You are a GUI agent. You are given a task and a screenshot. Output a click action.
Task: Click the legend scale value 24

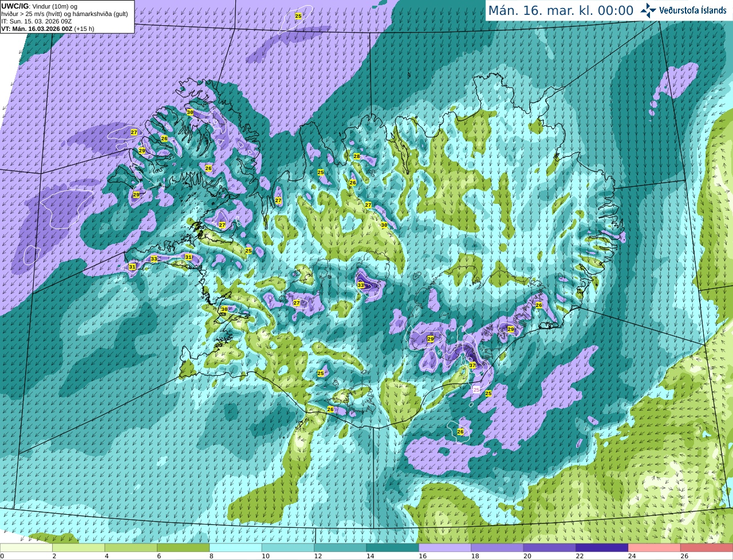[x=632, y=556]
